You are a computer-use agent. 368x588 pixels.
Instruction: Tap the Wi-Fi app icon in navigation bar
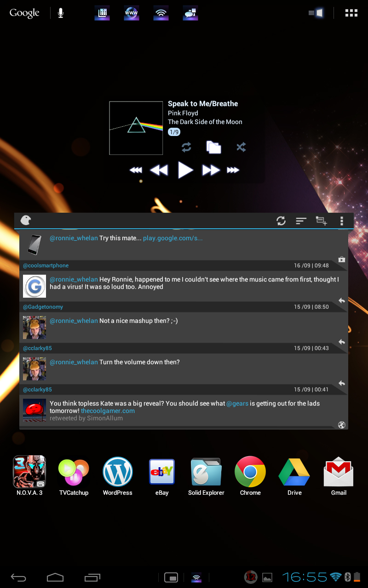(x=196, y=577)
